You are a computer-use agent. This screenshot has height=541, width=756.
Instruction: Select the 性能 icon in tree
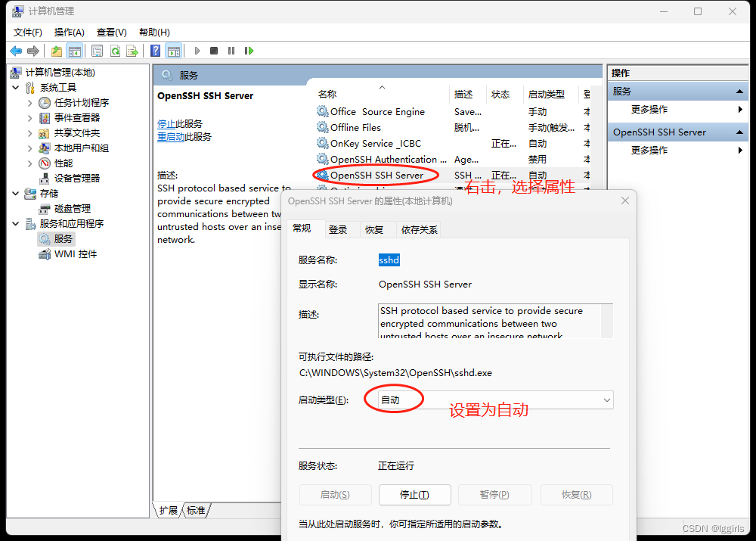point(45,163)
